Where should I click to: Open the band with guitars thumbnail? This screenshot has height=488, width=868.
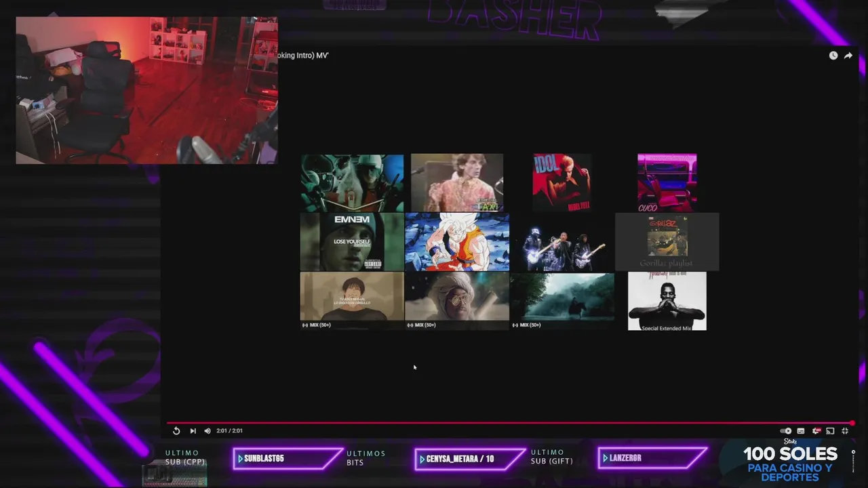pos(562,242)
